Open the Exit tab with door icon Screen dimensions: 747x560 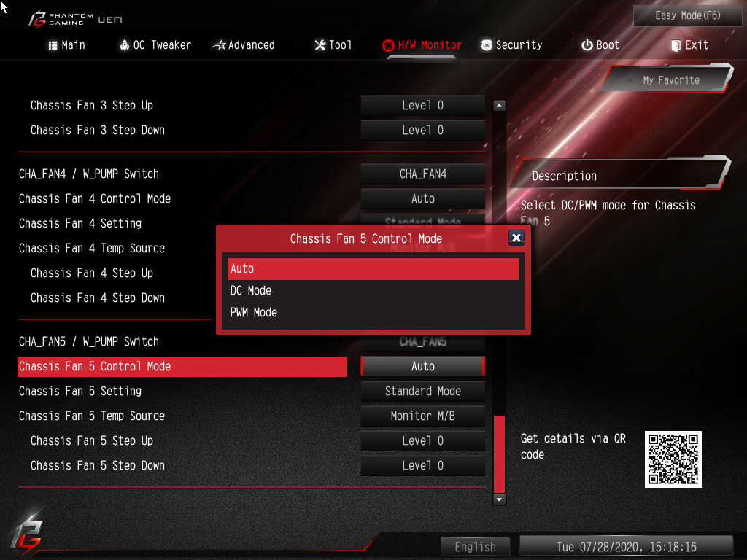[x=689, y=45]
